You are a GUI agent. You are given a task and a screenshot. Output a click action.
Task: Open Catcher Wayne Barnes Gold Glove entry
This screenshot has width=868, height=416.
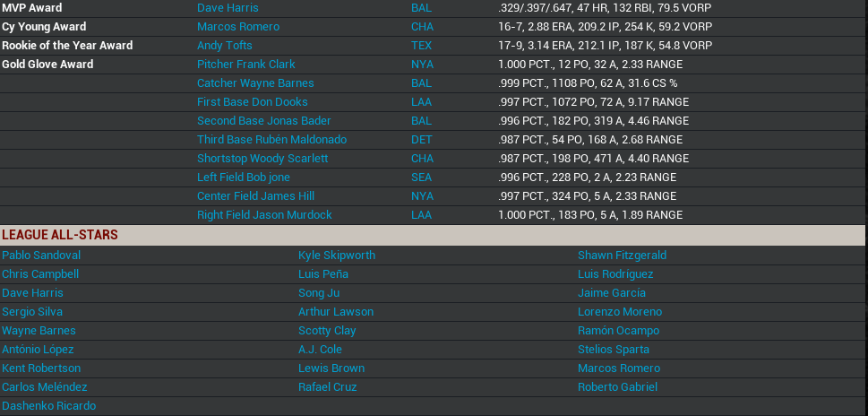point(255,83)
